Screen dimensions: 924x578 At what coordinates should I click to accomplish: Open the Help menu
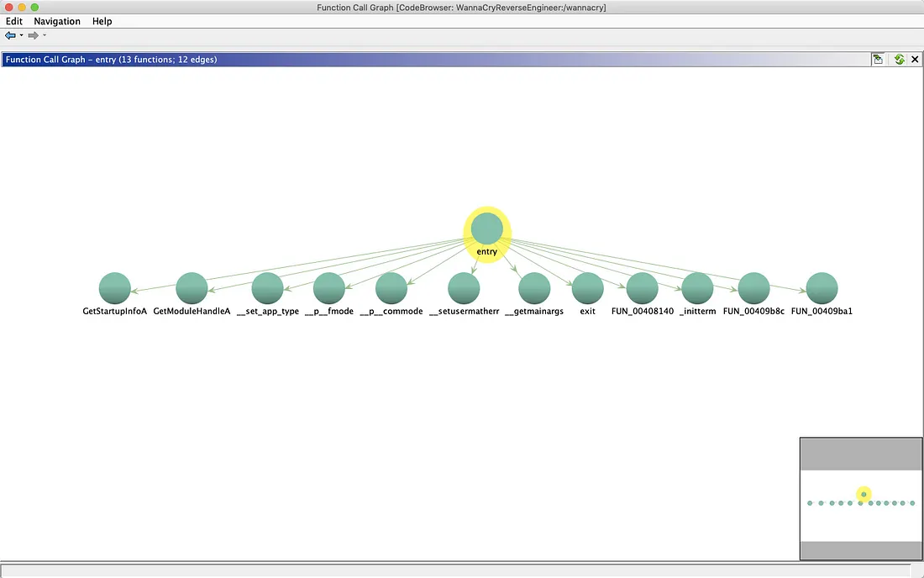point(102,21)
